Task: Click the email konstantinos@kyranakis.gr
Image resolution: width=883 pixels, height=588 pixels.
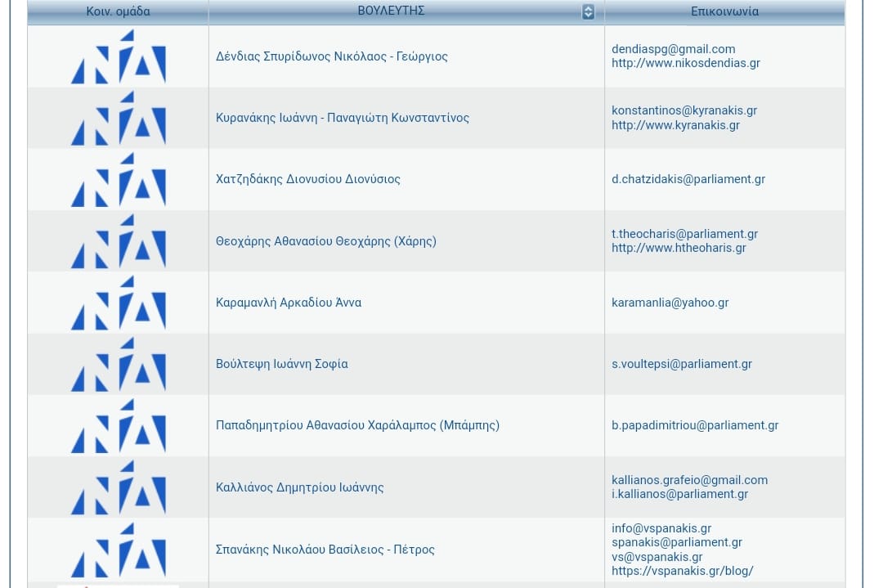Action: [x=684, y=110]
